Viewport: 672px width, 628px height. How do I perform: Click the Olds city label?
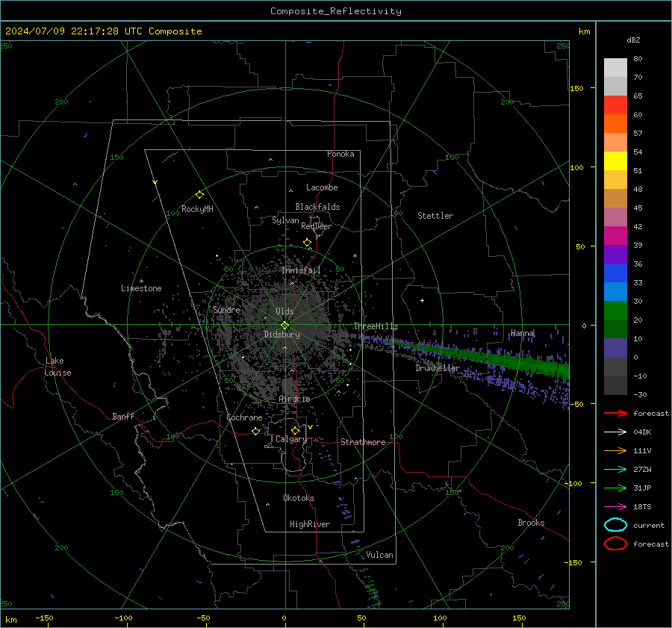pos(284,311)
